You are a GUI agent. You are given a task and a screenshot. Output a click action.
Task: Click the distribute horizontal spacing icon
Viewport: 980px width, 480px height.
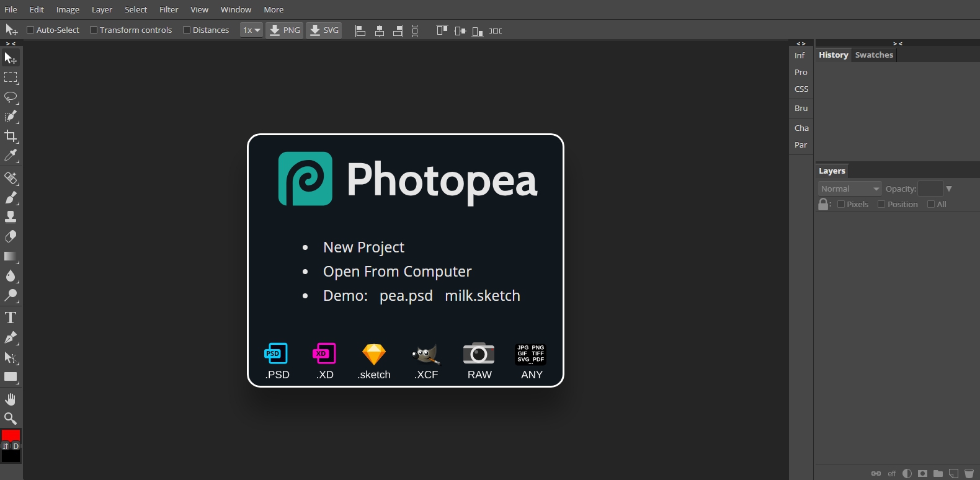tap(496, 30)
